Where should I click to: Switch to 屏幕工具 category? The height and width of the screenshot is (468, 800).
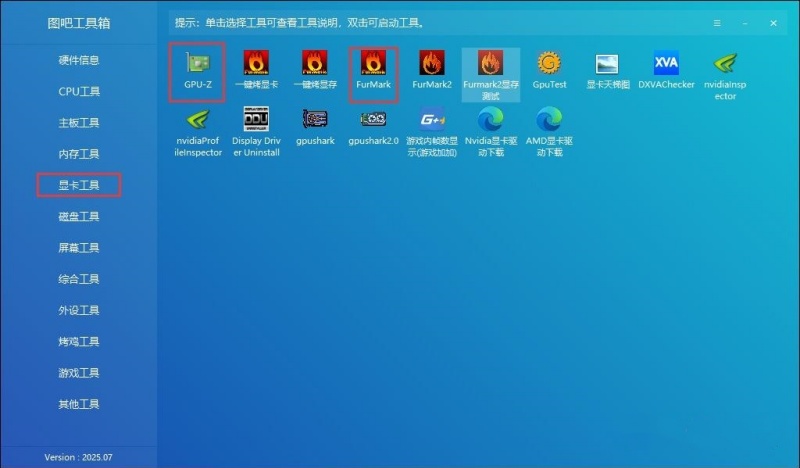(79, 248)
